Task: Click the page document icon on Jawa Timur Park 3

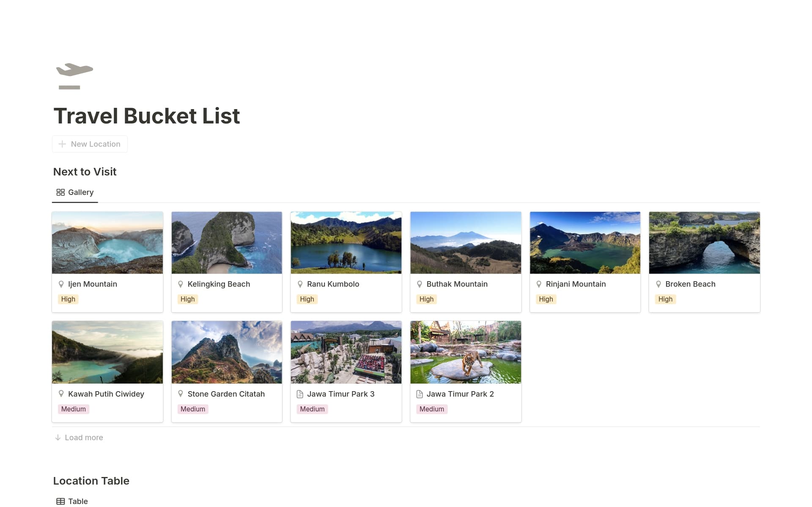Action: (x=300, y=394)
